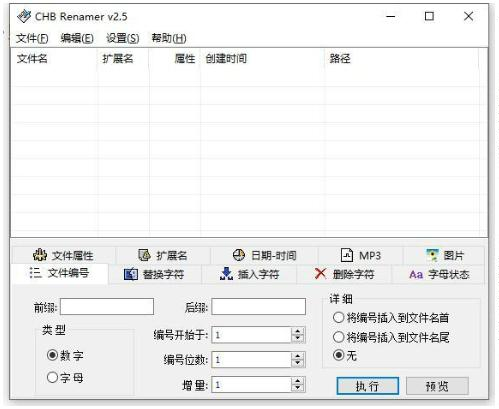Click the 文件编号 list icon
499x409 pixels.
(x=35, y=273)
